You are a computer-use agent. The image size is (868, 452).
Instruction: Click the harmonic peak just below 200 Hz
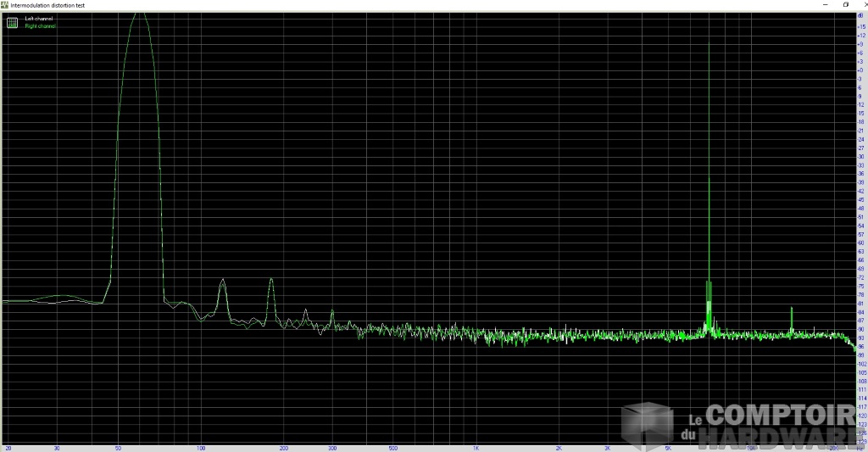tap(271, 280)
